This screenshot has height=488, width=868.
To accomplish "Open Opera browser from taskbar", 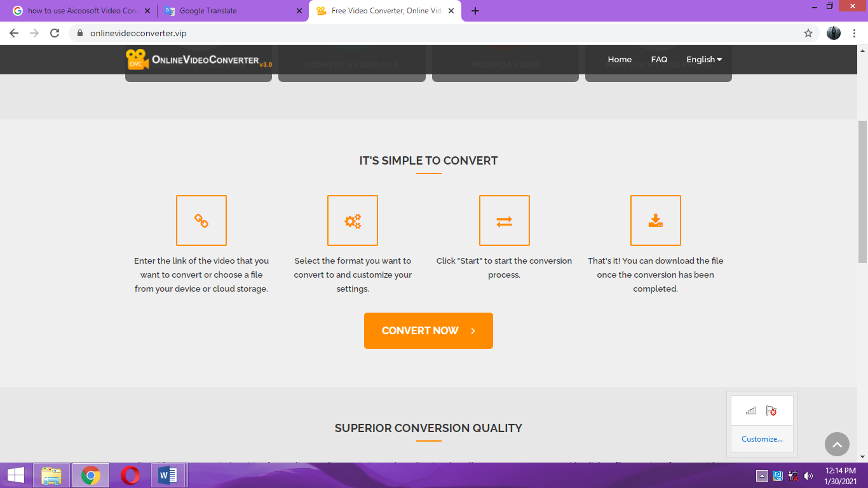I will click(130, 475).
